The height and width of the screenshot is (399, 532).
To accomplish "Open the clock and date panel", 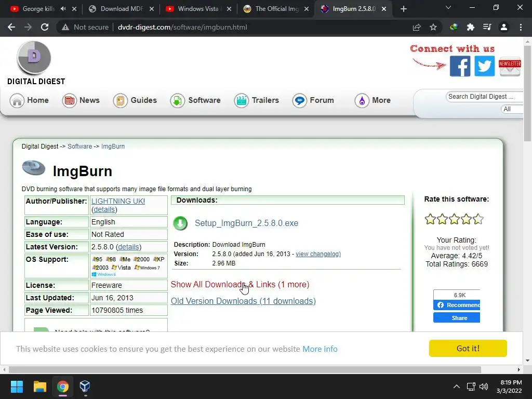I will pos(509,387).
